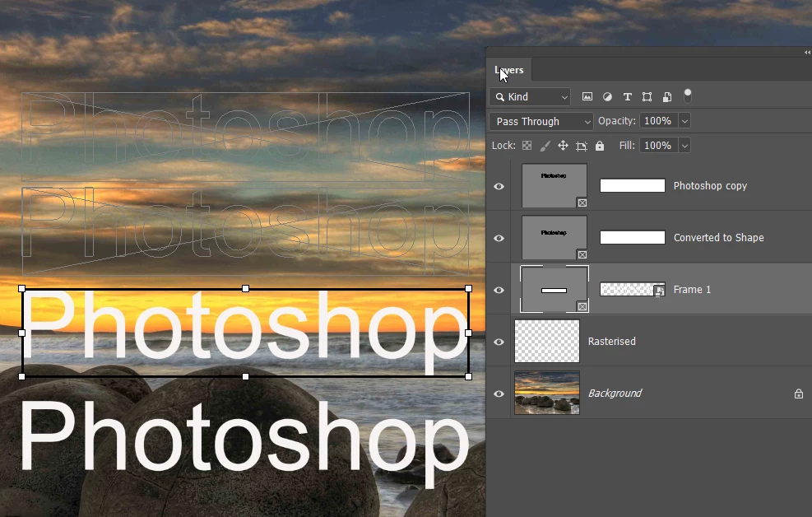The height and width of the screenshot is (517, 812).
Task: Click left-middle transform handle of selected frame
Action: tap(21, 333)
